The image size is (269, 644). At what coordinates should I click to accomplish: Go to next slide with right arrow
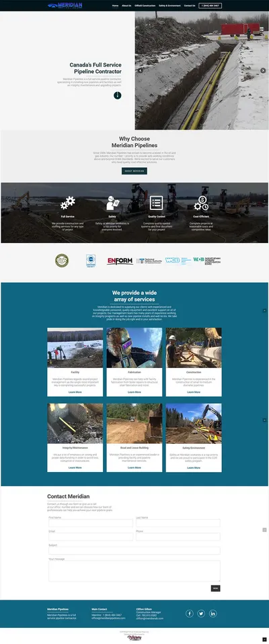pyautogui.click(x=263, y=71)
